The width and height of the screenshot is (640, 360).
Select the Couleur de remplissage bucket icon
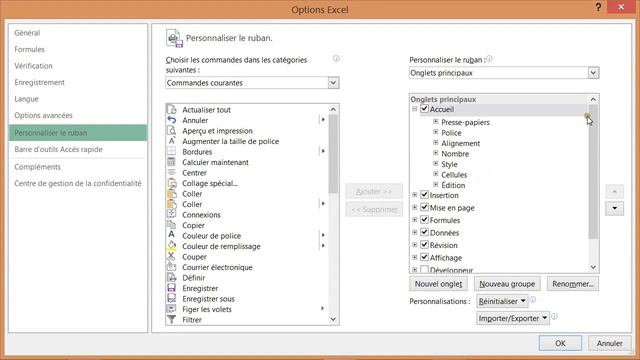coord(172,246)
